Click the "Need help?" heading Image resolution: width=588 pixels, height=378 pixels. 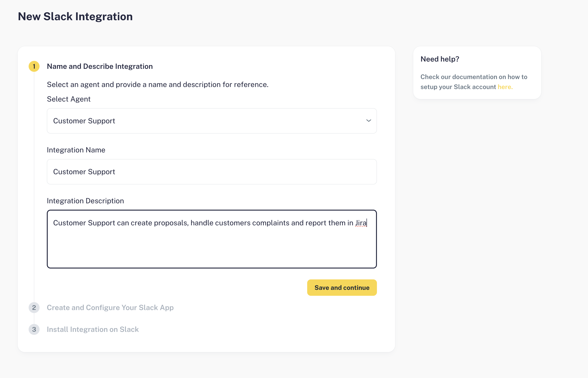point(440,59)
